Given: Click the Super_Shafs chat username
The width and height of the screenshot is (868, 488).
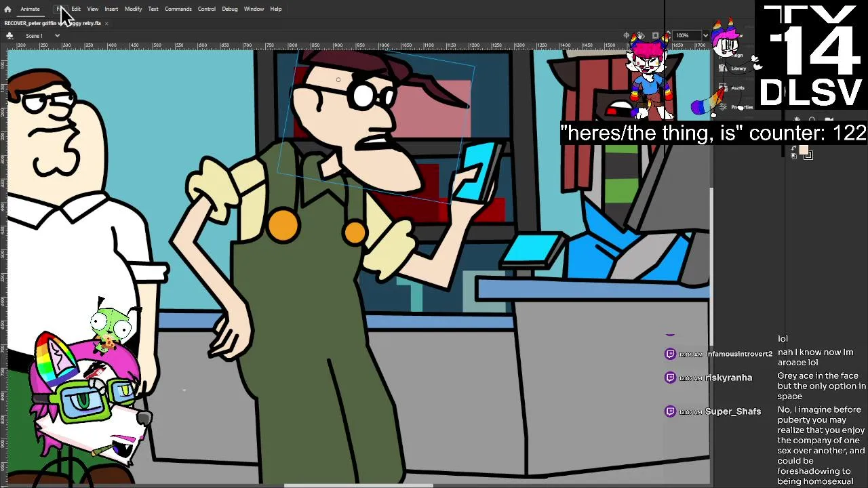Looking at the screenshot, I should point(733,411).
